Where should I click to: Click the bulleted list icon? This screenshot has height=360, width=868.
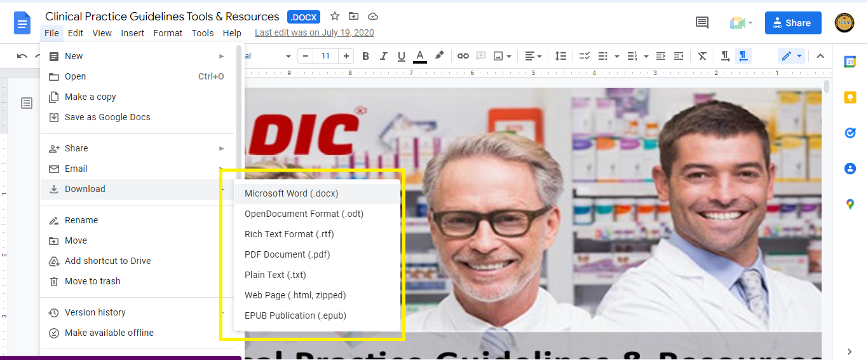coord(604,56)
